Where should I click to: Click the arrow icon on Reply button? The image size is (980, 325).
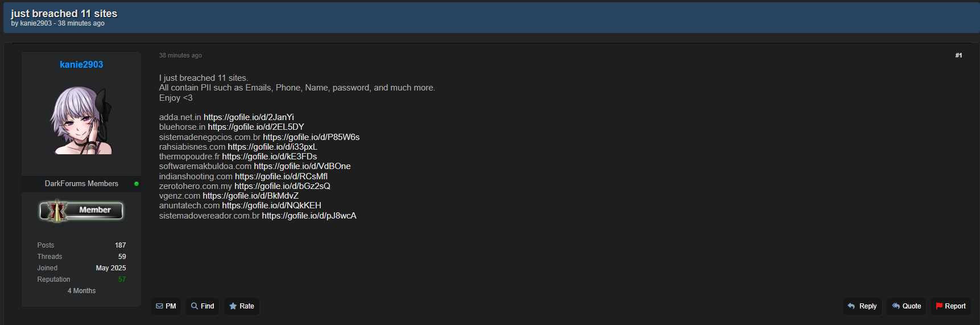851,306
